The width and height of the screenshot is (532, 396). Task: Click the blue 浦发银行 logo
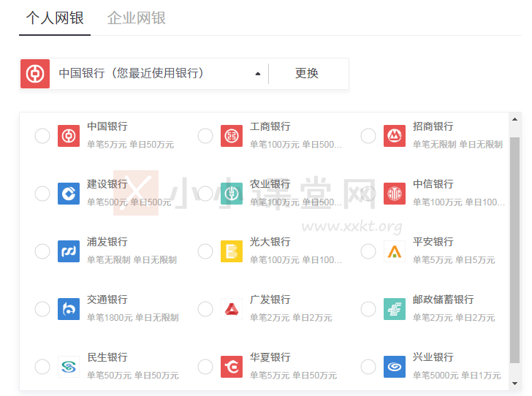click(69, 251)
